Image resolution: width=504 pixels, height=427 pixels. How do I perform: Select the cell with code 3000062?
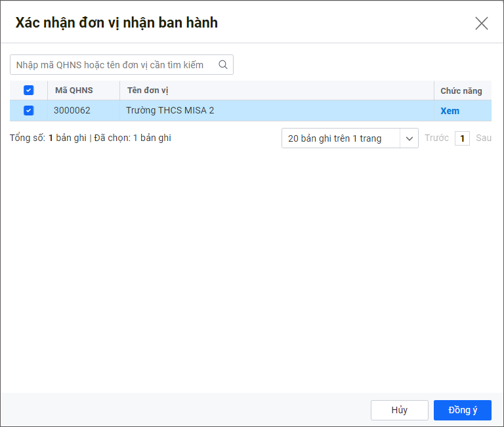point(72,111)
